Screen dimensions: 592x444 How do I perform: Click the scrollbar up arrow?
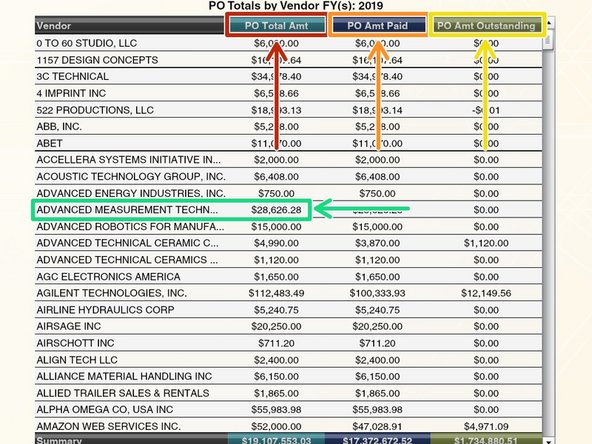coord(549,23)
